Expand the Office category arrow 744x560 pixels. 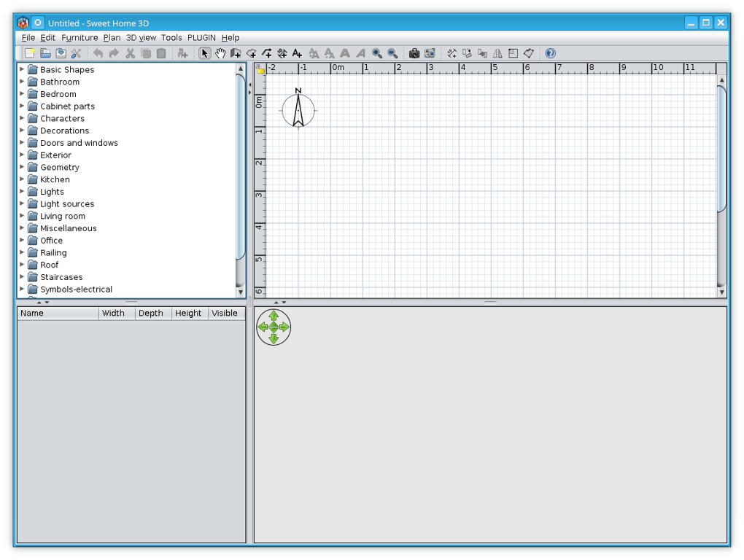pos(22,240)
